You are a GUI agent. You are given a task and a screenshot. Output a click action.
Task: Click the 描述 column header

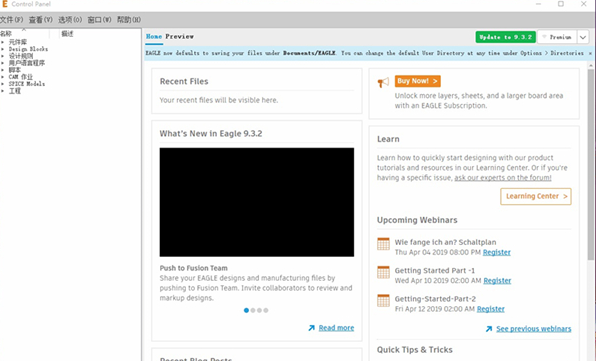coord(67,34)
